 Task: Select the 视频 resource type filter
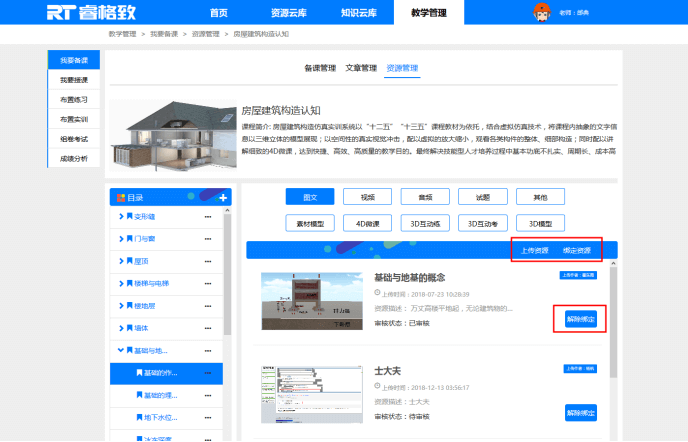tap(367, 196)
